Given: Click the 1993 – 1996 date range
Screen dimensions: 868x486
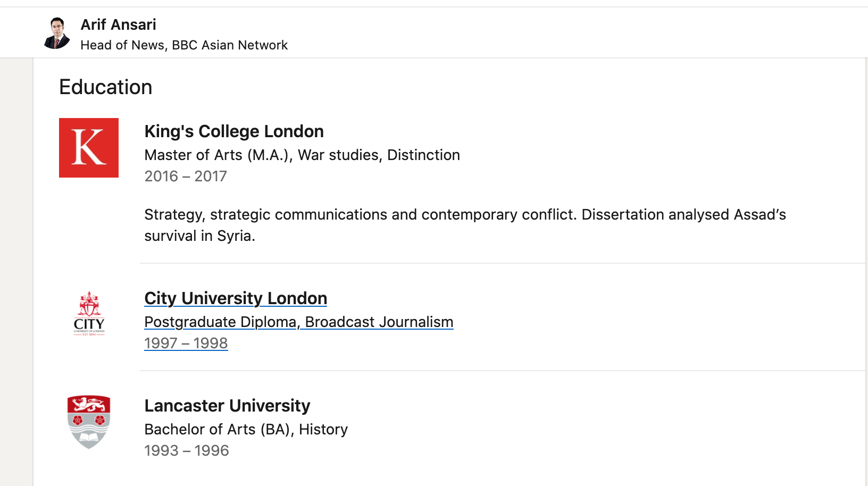Looking at the screenshot, I should 187,450.
